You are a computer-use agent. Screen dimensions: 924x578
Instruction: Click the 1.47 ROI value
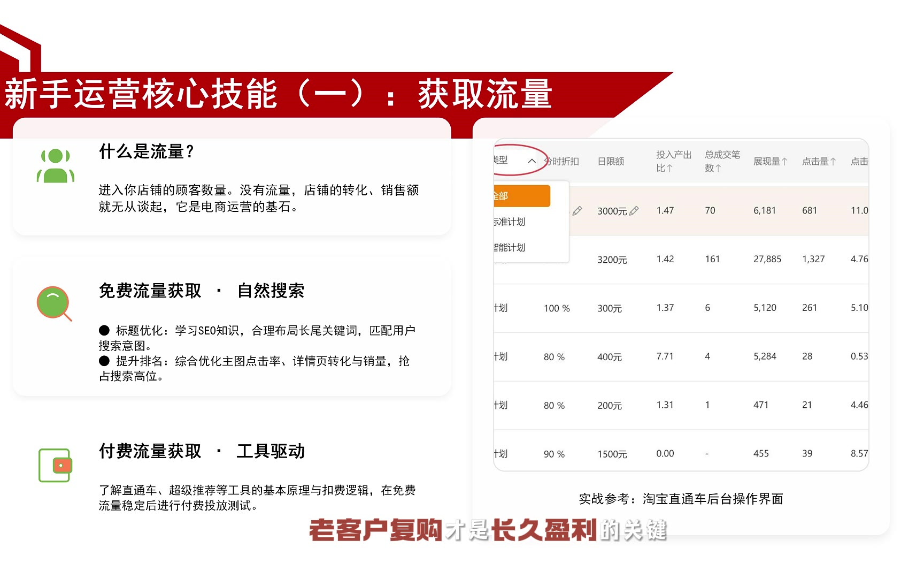click(x=665, y=210)
